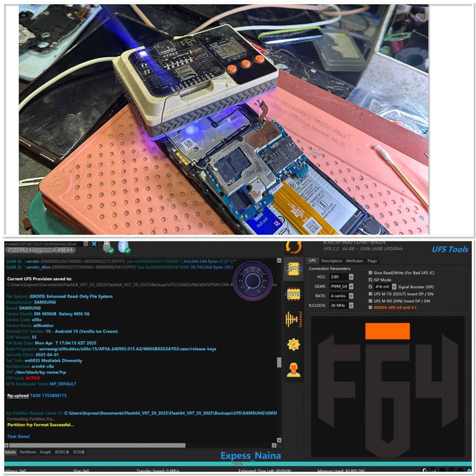Viewport: 476px width, 476px height.
Task: Click the horizontal scrollbar right arrow
Action: pyautogui.click(x=274, y=445)
